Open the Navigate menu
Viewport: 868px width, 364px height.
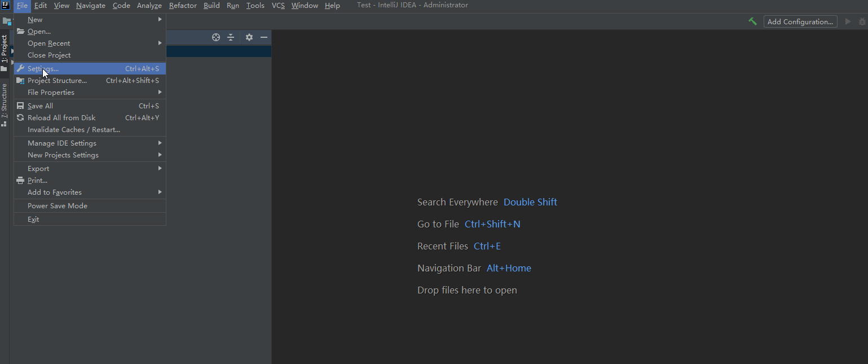click(x=91, y=6)
